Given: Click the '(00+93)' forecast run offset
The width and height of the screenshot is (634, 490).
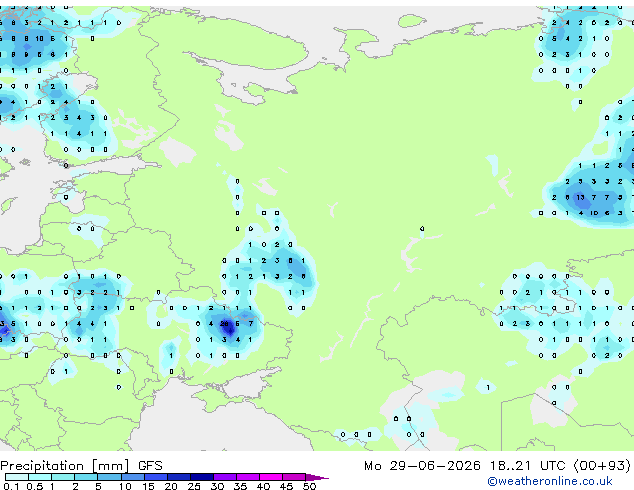Looking at the screenshot, I should (x=602, y=466).
